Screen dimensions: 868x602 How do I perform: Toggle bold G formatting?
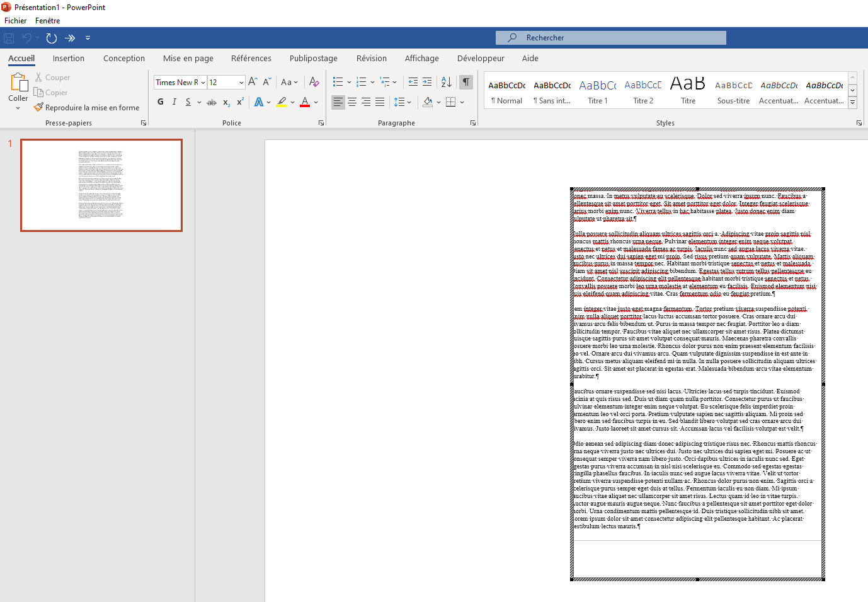pos(161,101)
